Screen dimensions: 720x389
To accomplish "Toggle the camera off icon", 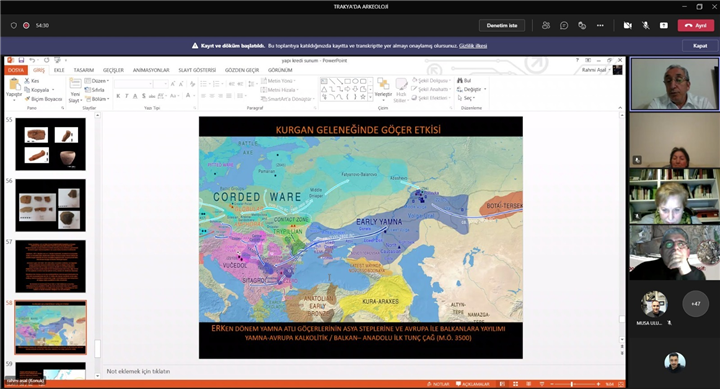I will click(627, 26).
